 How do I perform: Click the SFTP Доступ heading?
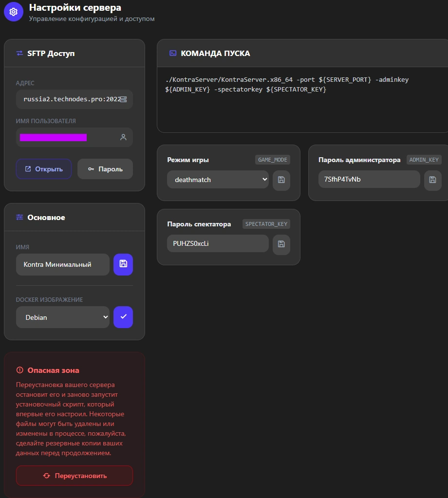point(51,54)
